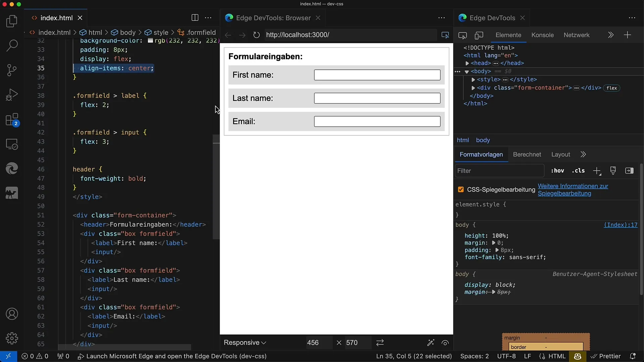Close the Edge DevTools: Browser tab
This screenshot has width=644, height=362.
click(x=318, y=18)
